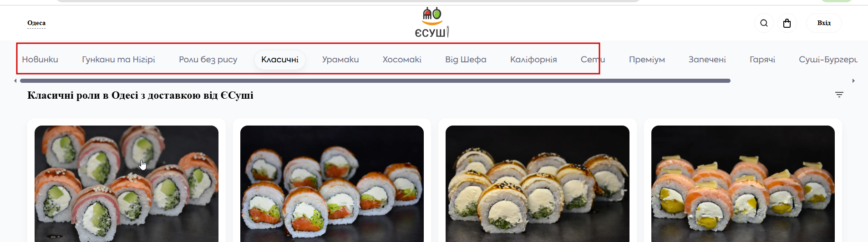
Task: Open the Роли без рису category
Action: tap(208, 60)
